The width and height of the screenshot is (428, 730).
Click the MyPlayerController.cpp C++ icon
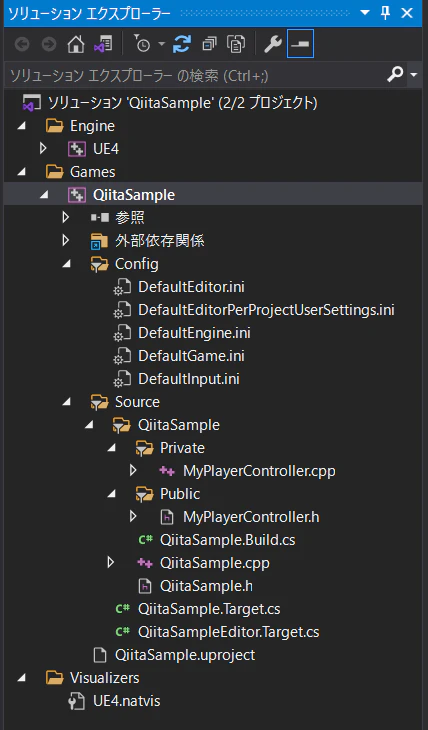[167, 471]
